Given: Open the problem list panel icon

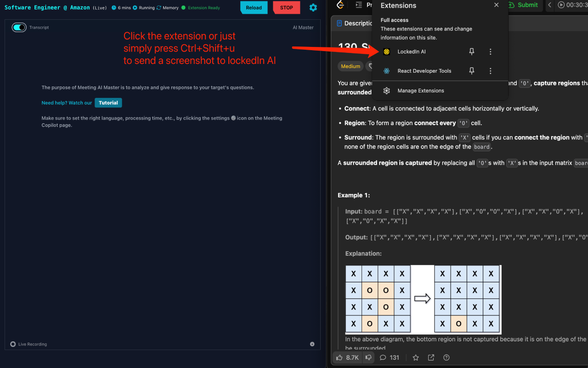Looking at the screenshot, I should (358, 5).
